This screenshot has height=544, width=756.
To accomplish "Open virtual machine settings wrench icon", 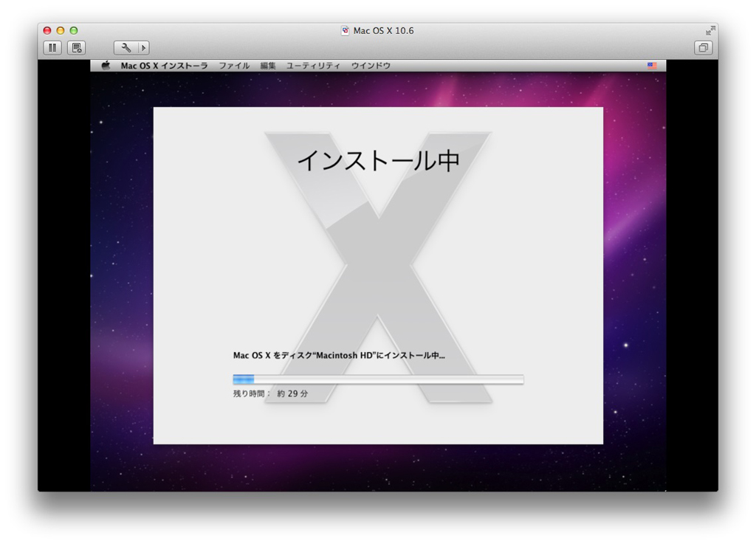I will 126,48.
